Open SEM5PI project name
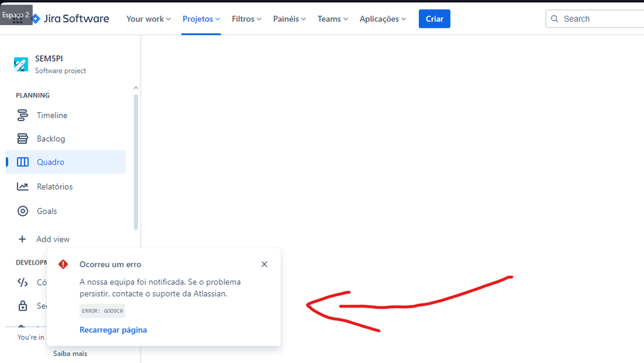 pos(49,59)
